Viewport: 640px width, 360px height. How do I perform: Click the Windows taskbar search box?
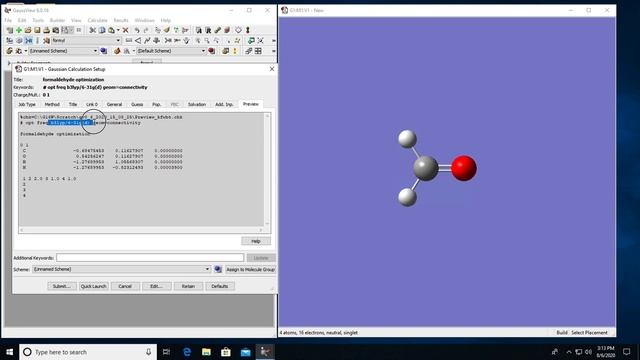[x=88, y=351]
